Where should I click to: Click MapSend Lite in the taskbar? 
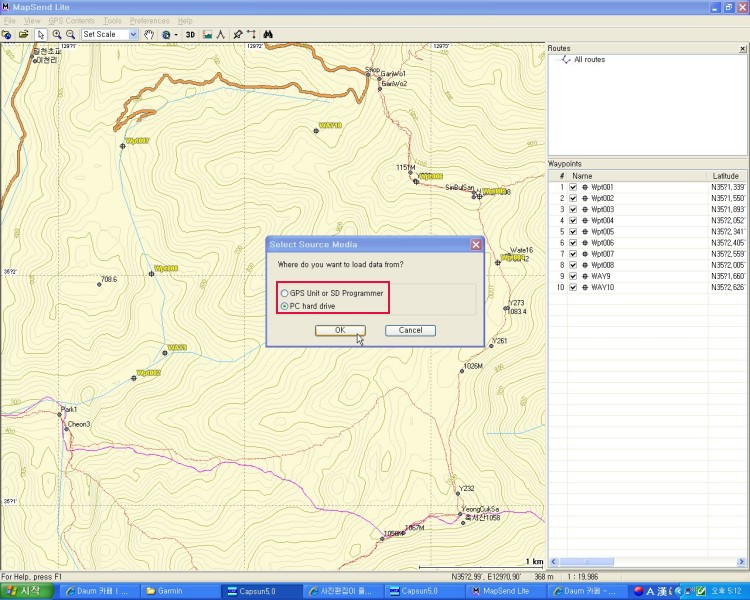[505, 591]
